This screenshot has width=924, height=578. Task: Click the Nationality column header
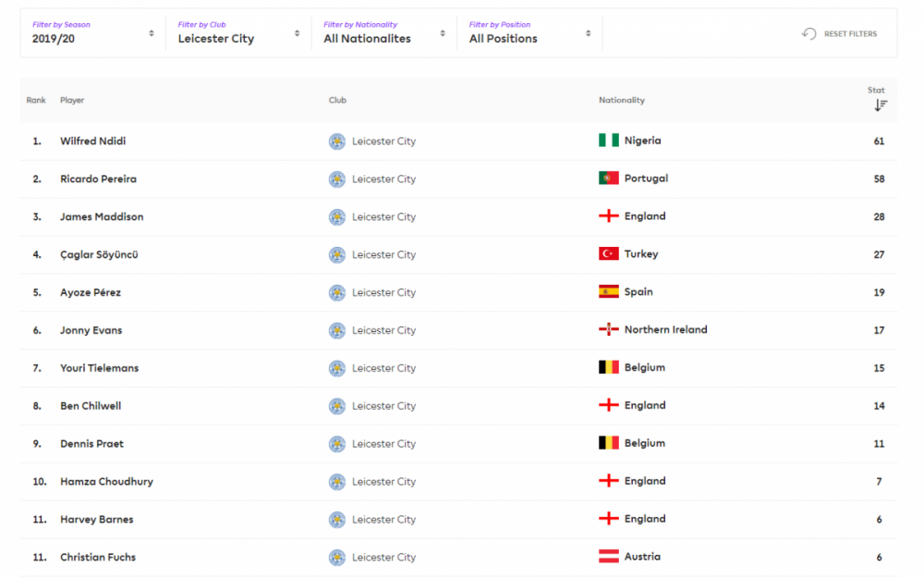tap(622, 100)
